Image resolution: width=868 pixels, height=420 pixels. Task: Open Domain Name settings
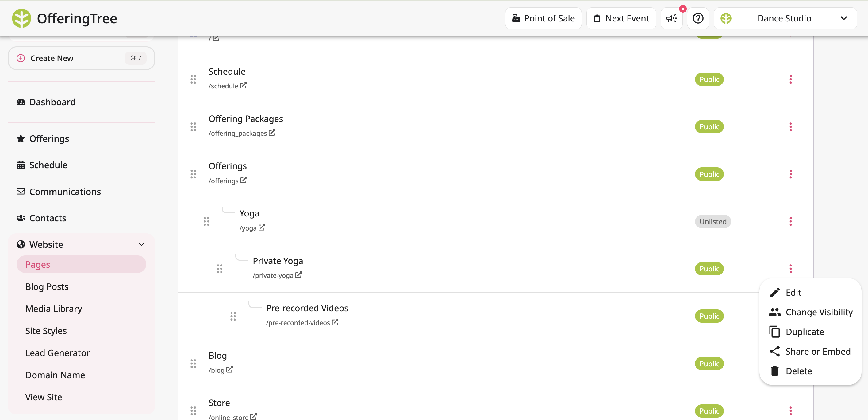[55, 375]
